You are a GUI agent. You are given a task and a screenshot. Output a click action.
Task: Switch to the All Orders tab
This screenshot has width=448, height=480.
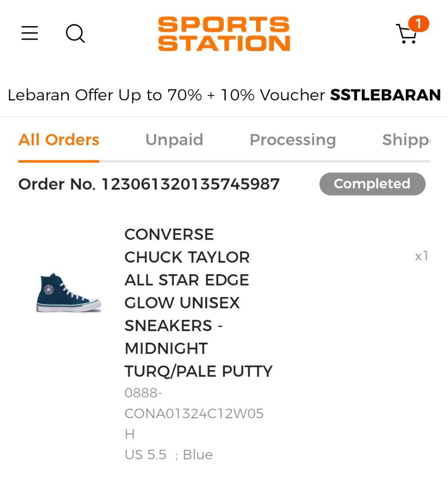coord(59,140)
